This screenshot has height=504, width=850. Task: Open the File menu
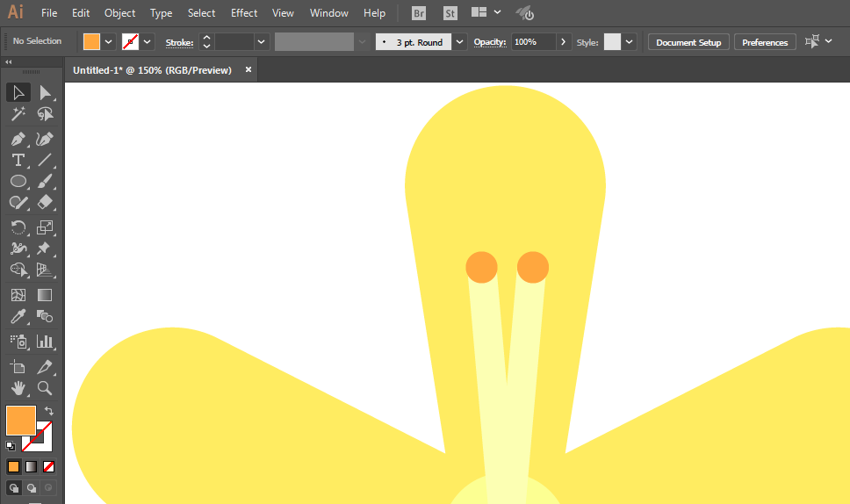click(x=49, y=13)
